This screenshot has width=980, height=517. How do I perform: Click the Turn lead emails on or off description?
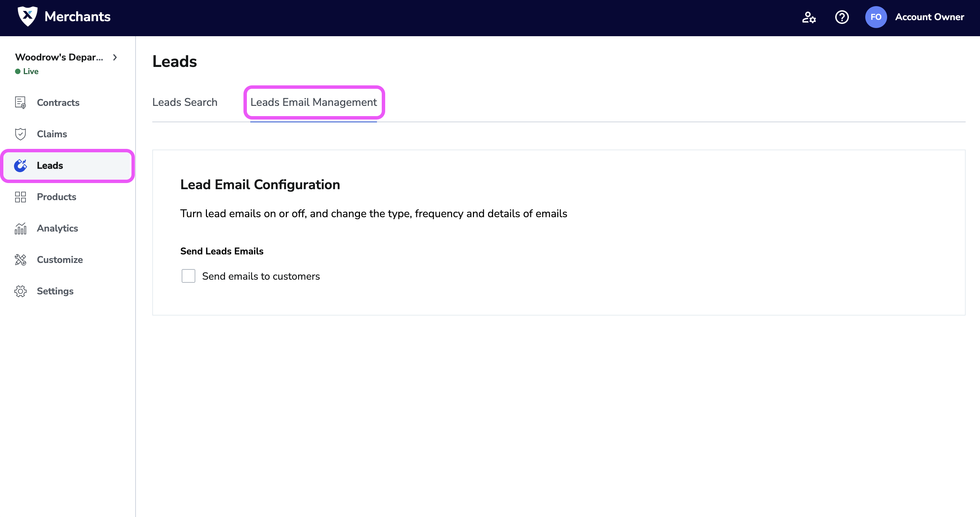click(x=374, y=213)
